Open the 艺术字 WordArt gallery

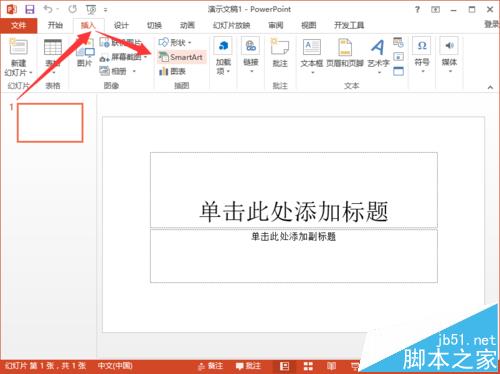[x=378, y=56]
